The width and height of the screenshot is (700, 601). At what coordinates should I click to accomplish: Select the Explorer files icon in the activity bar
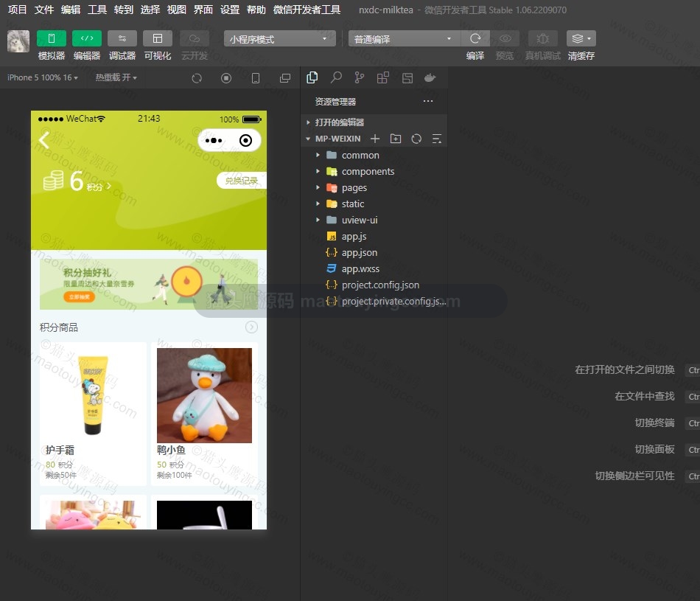point(312,77)
